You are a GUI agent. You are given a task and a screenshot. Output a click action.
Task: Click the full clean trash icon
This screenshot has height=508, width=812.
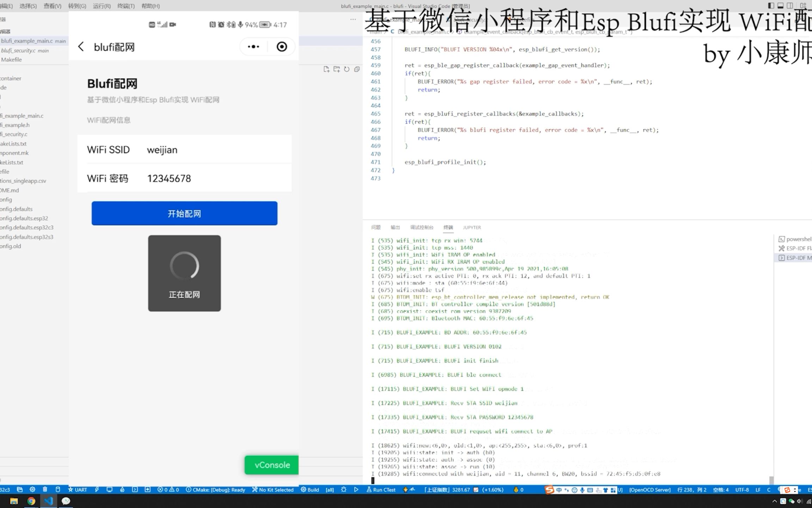[x=45, y=489]
